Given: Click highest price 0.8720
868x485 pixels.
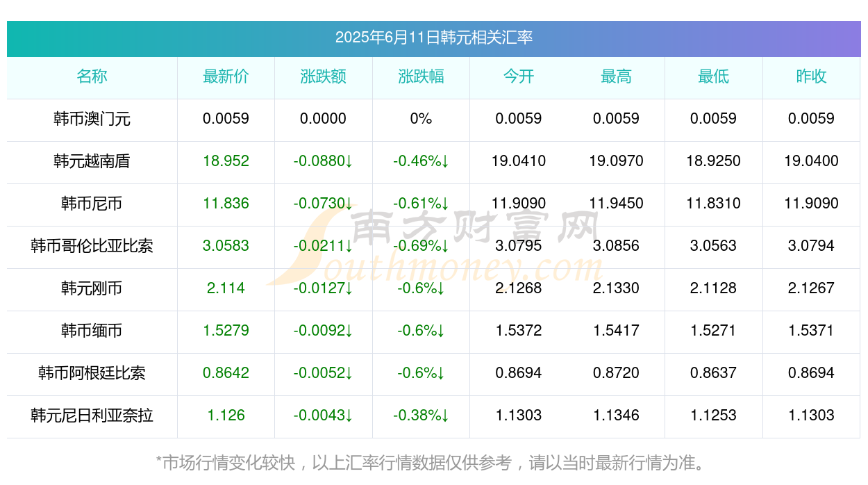Looking at the screenshot, I should (616, 373).
